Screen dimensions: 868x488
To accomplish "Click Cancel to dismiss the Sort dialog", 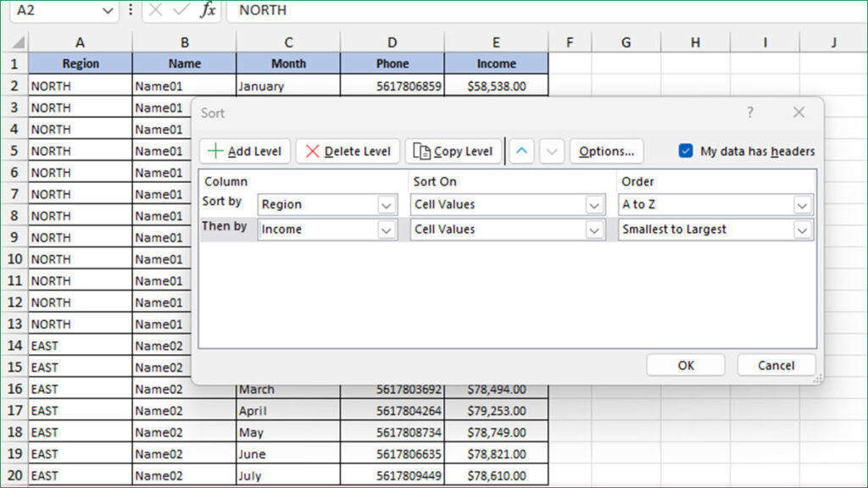I will tap(776, 365).
